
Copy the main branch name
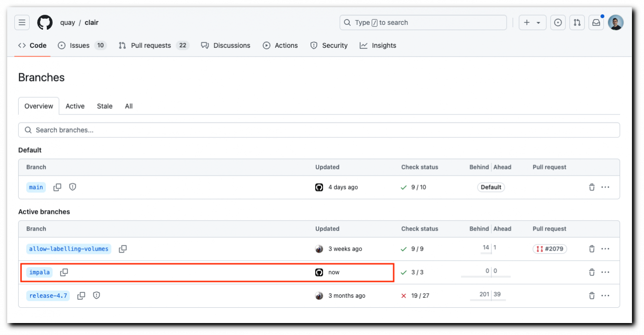click(x=57, y=187)
